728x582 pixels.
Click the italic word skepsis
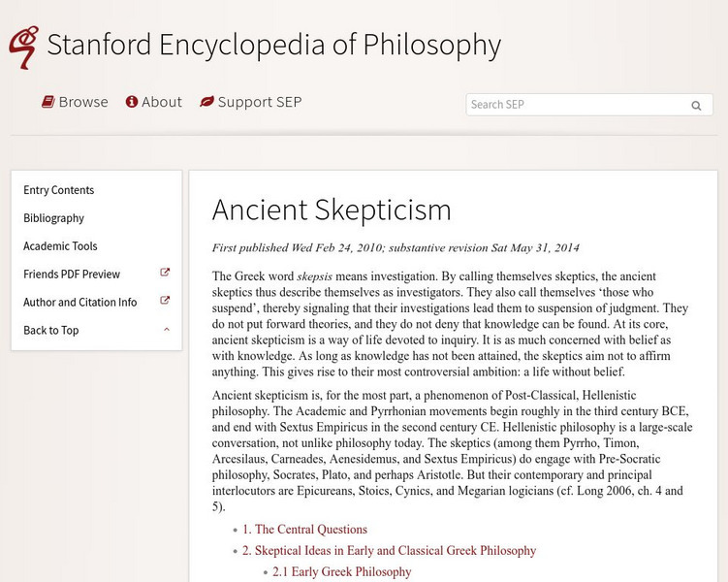tap(314, 276)
